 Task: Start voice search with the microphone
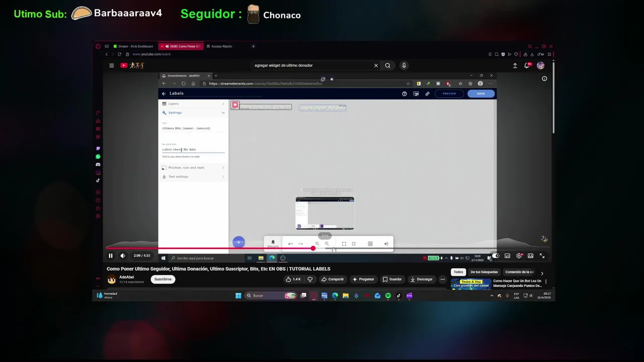404,65
